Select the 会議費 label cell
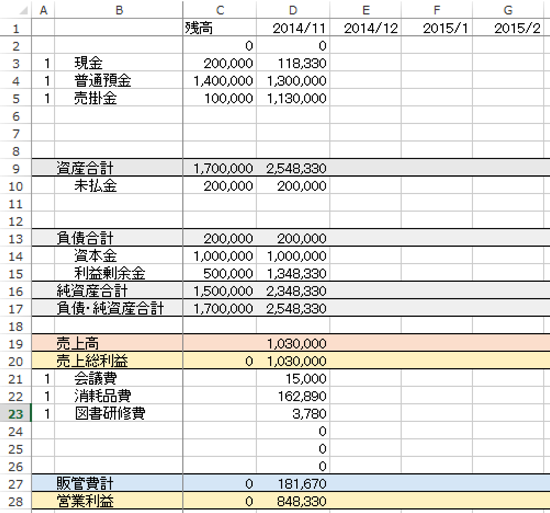Screen dimensions: 550x513 click(x=119, y=379)
